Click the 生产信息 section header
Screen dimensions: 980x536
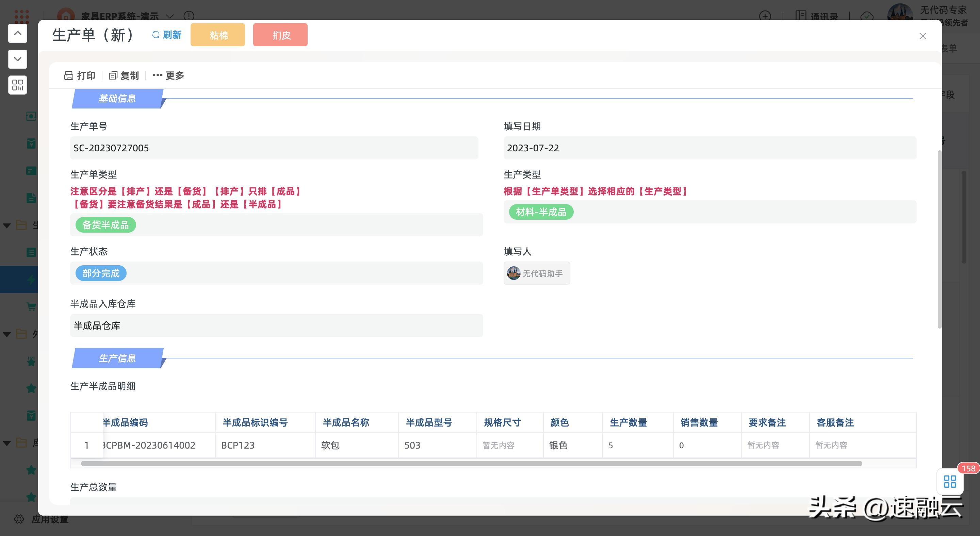tap(117, 358)
